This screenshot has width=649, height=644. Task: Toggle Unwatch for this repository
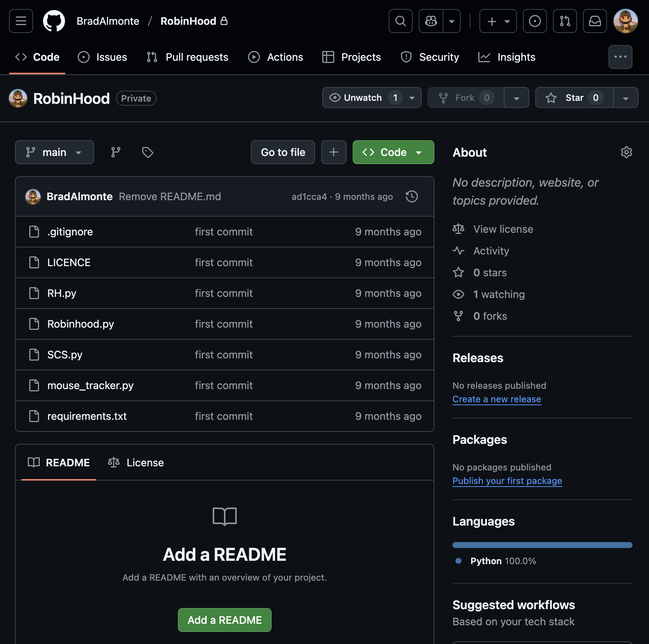[362, 98]
